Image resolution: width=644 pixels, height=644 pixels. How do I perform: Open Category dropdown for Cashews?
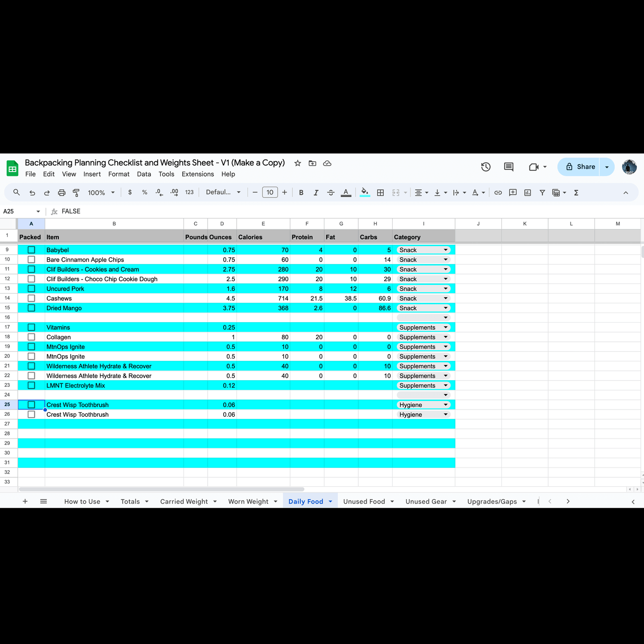(x=445, y=298)
